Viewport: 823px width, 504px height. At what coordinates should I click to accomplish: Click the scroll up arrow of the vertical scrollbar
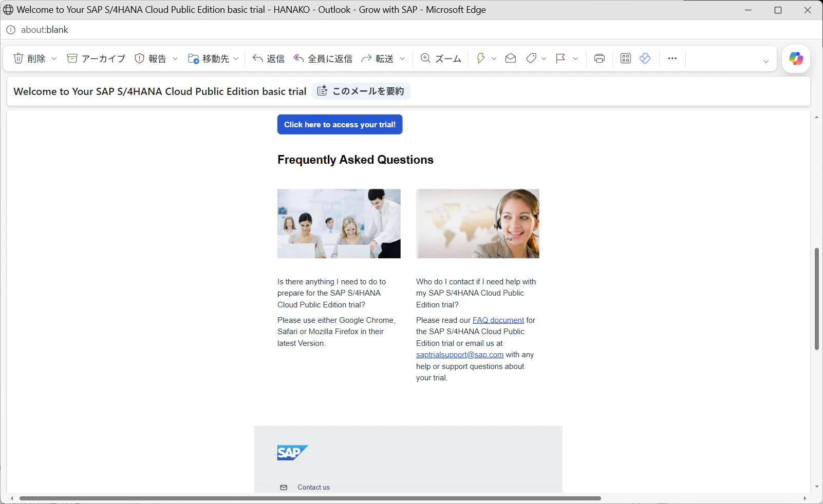pos(817,118)
